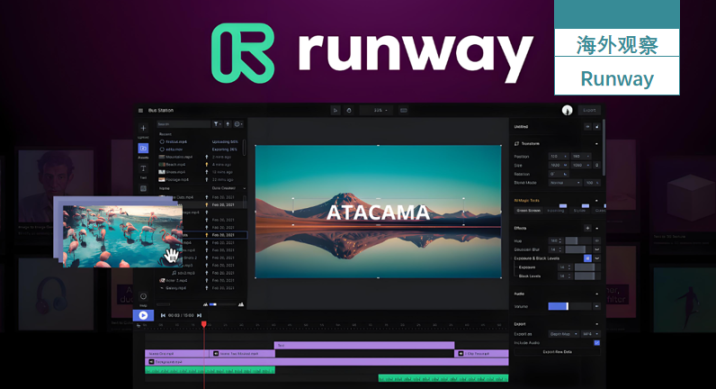Open the Blend Mode Normal dropdown

[565, 183]
